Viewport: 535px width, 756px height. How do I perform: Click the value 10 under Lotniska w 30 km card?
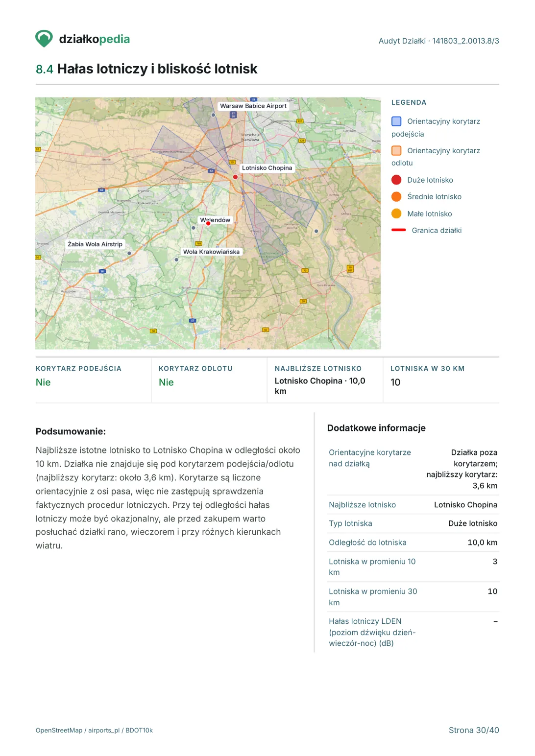[395, 382]
